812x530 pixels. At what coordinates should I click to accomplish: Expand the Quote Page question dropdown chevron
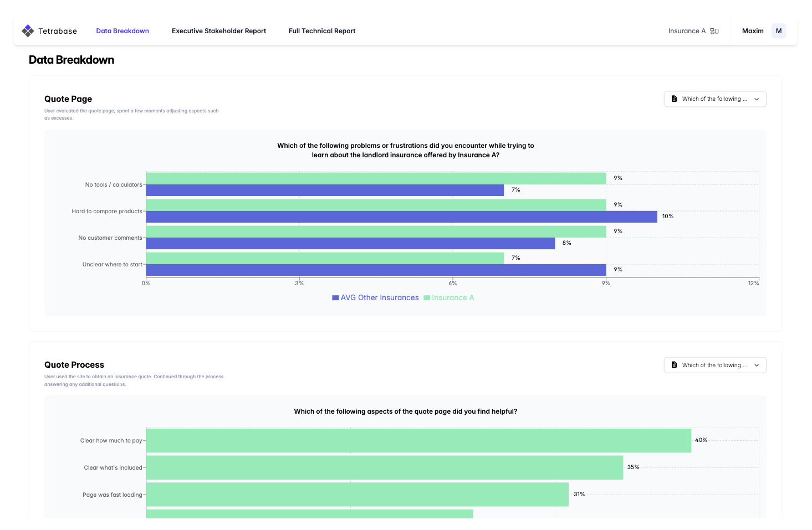tap(757, 99)
